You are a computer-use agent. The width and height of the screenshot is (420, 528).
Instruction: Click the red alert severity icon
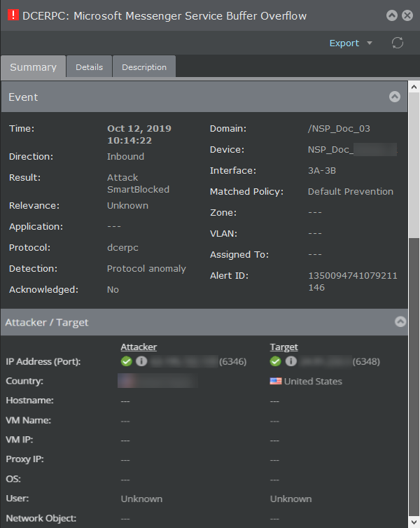point(13,15)
